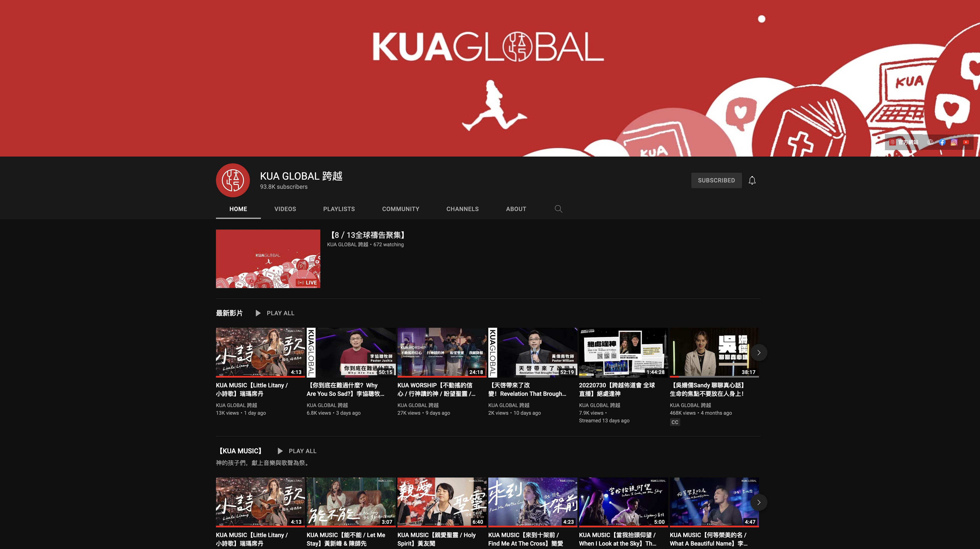
Task: Click channel name under the 13K views video
Action: [237, 405]
